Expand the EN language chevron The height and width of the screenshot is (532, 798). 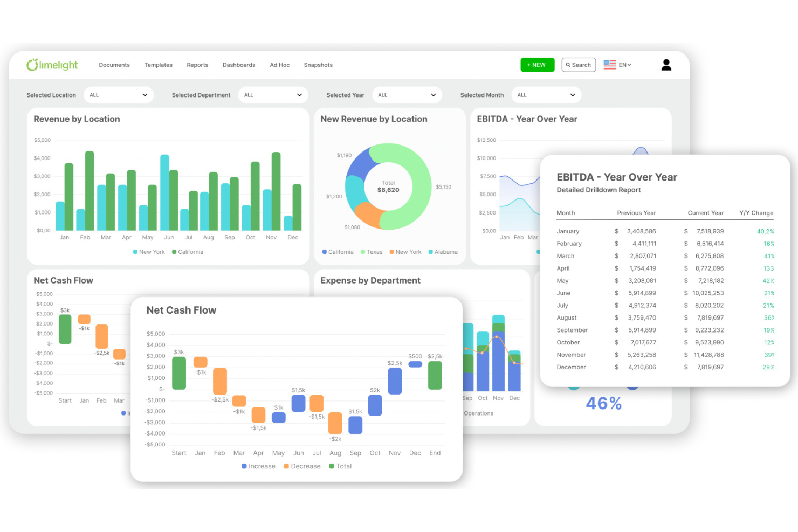[629, 65]
